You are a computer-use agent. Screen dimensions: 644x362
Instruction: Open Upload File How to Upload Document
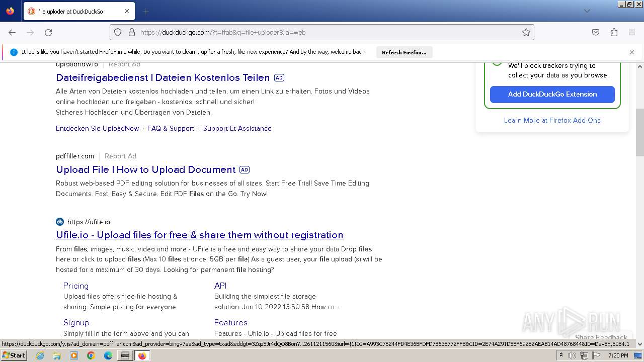click(x=146, y=169)
